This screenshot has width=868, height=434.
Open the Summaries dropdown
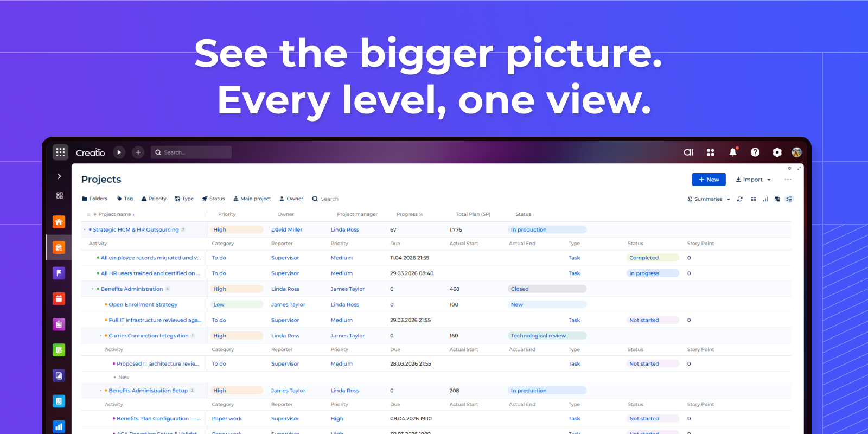click(709, 199)
